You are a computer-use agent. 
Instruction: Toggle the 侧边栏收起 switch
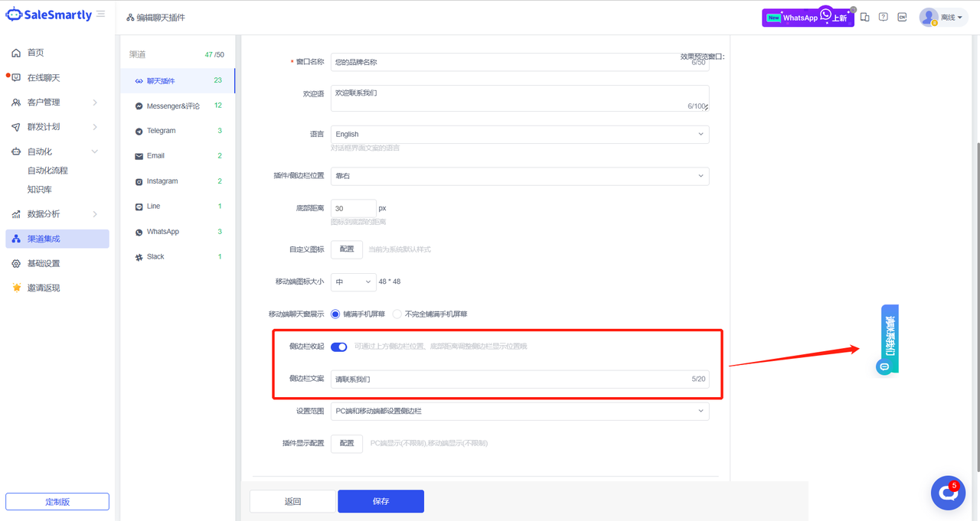(339, 347)
